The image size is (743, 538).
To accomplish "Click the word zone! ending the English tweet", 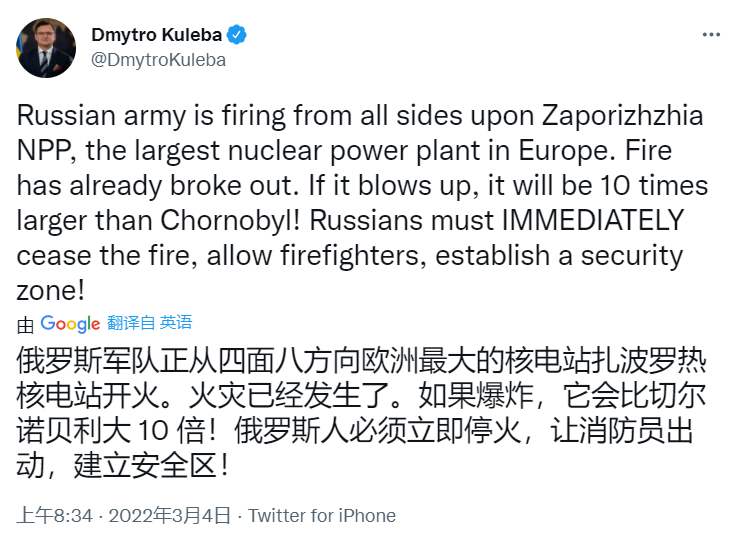I will point(51,291).
